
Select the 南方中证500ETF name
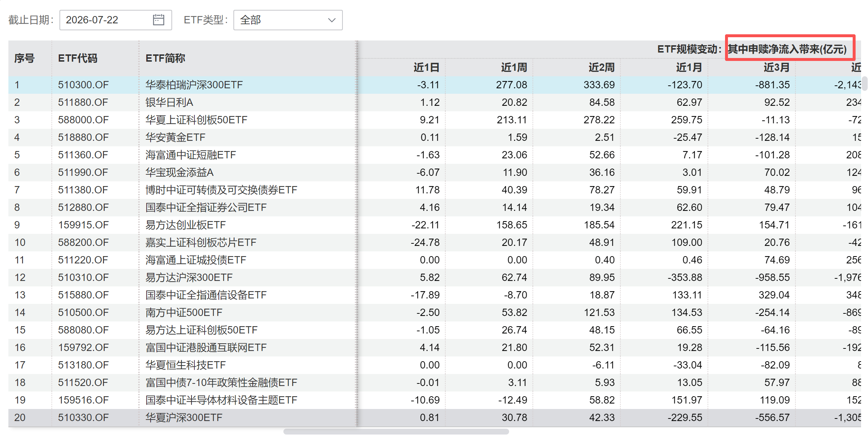click(184, 313)
